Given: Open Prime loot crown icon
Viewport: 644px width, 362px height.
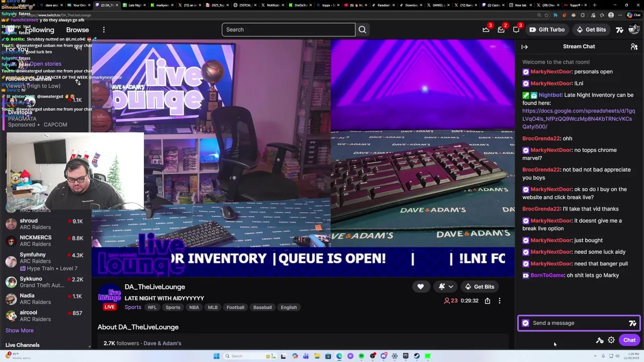Looking at the screenshot, I should pos(486,30).
